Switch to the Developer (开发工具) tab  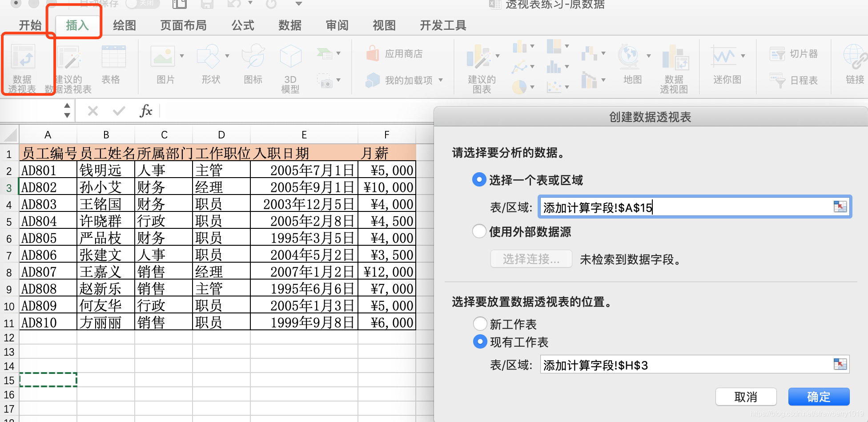[x=443, y=25]
